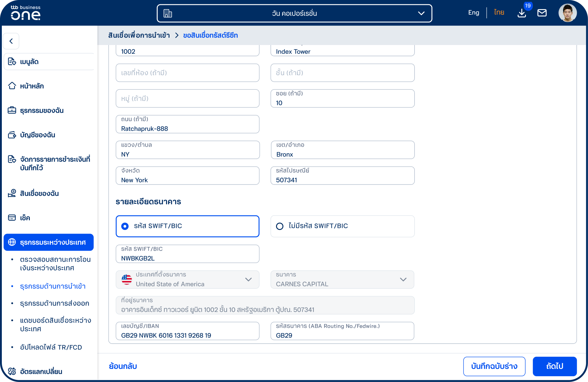Open ตรวจสอบสถานะการโอนเงินระหว่างประเทศ submenu
588x382 pixels.
point(55,264)
